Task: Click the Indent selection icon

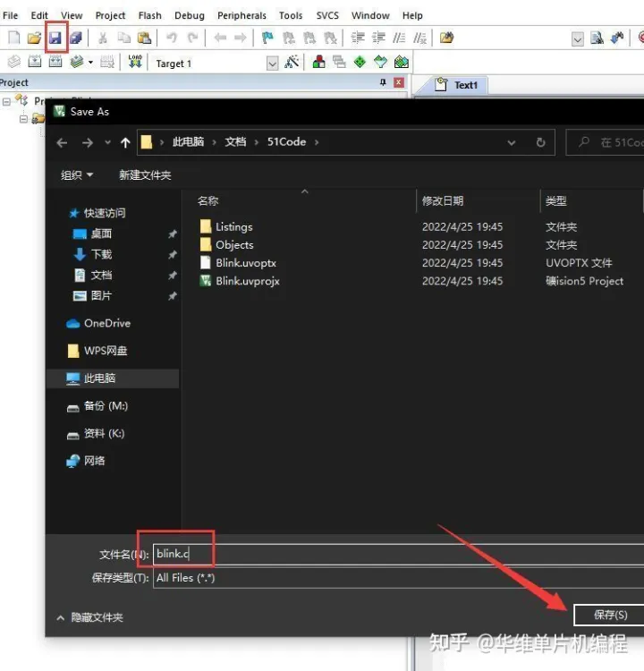Action: [x=358, y=38]
